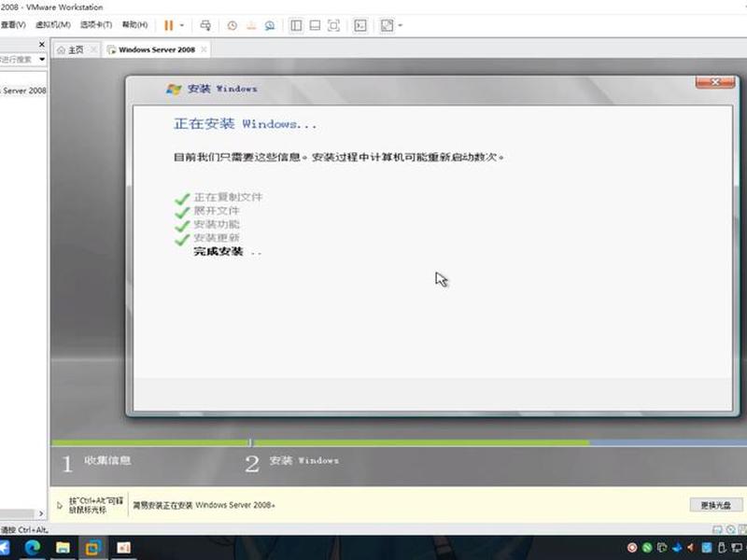Open the stretch display dropdown arrow
The image size is (747, 560).
[401, 25]
